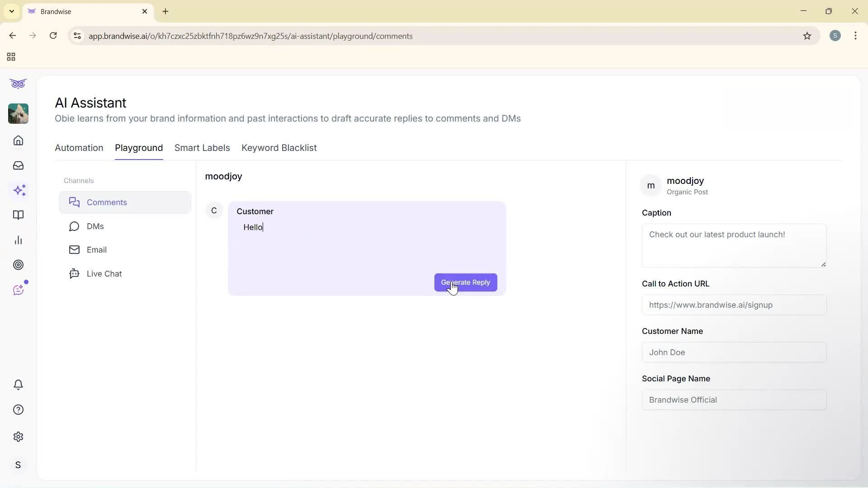
Task: Click the Brandwise owl logo
Action: click(18, 84)
